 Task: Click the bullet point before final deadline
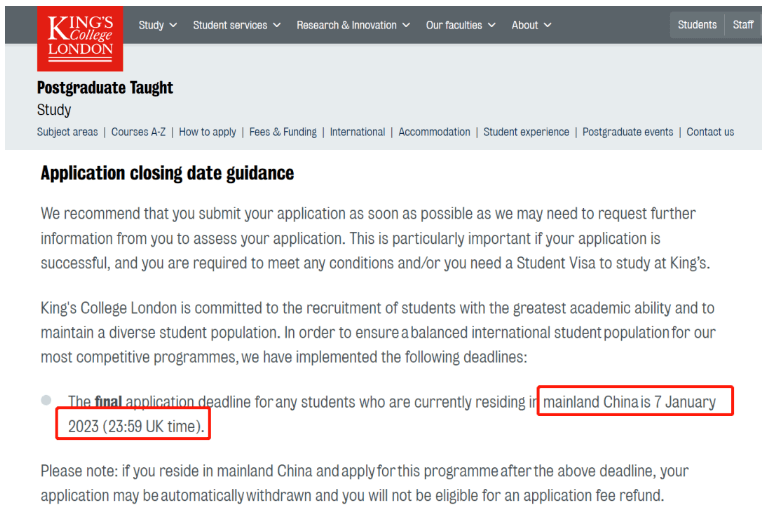point(46,400)
